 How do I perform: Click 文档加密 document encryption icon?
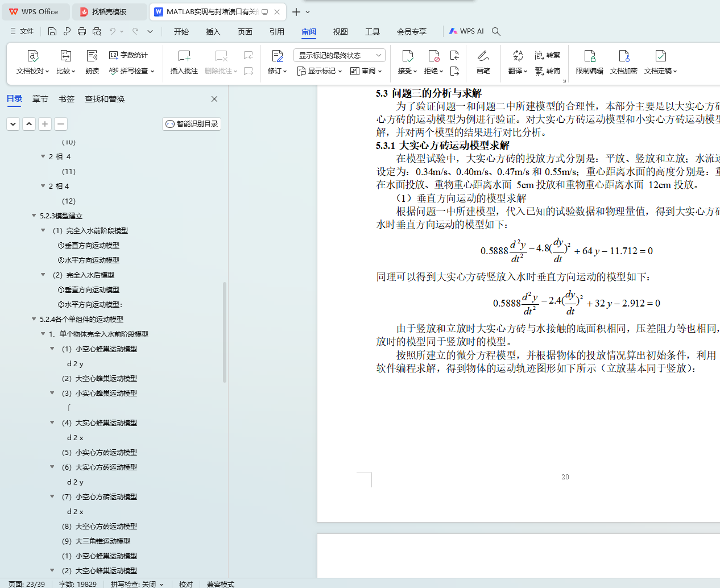(x=624, y=56)
